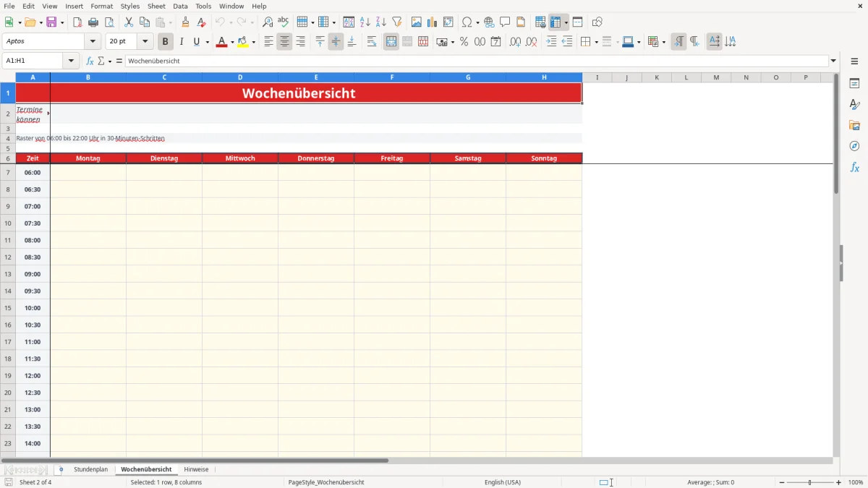Toggle Center Horizontally alignment
Viewport: 868px width, 488px height.
point(284,42)
